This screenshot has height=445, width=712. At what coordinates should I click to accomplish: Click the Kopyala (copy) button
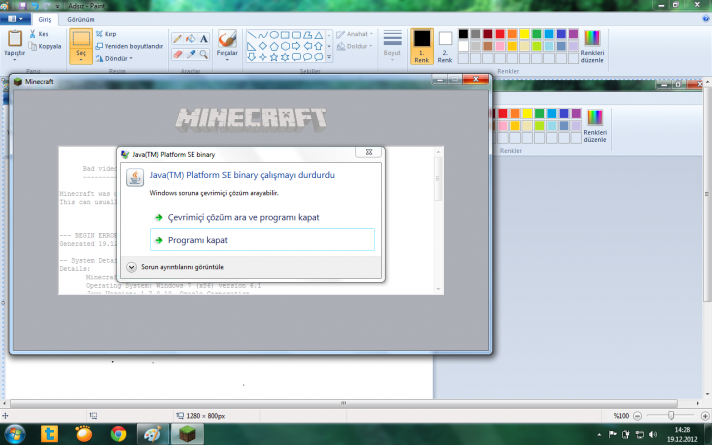[x=44, y=46]
